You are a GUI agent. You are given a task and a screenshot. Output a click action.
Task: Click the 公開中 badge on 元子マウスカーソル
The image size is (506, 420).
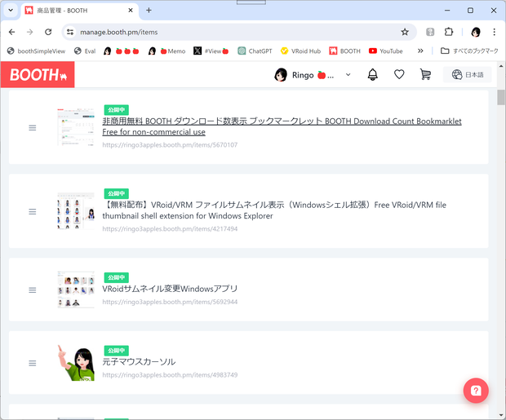[x=116, y=351]
